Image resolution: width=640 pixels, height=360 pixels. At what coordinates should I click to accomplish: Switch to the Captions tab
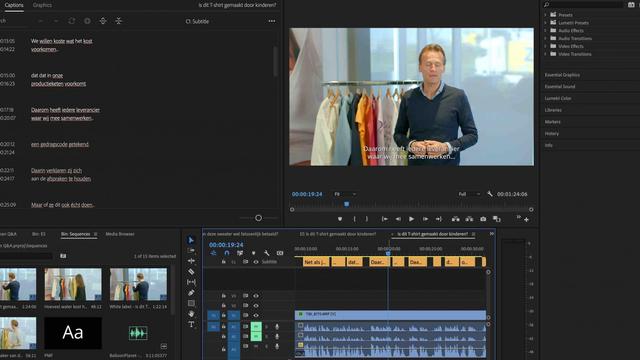(14, 5)
